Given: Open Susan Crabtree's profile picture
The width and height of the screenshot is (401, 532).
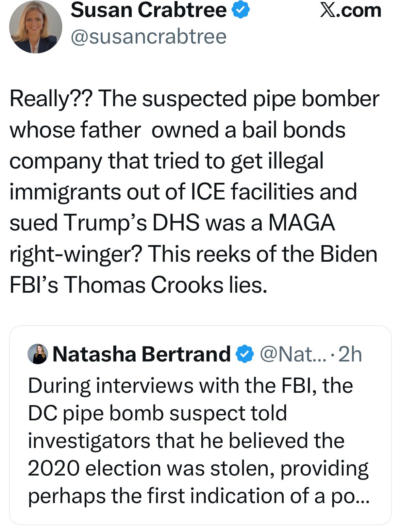Looking at the screenshot, I should 35,27.
